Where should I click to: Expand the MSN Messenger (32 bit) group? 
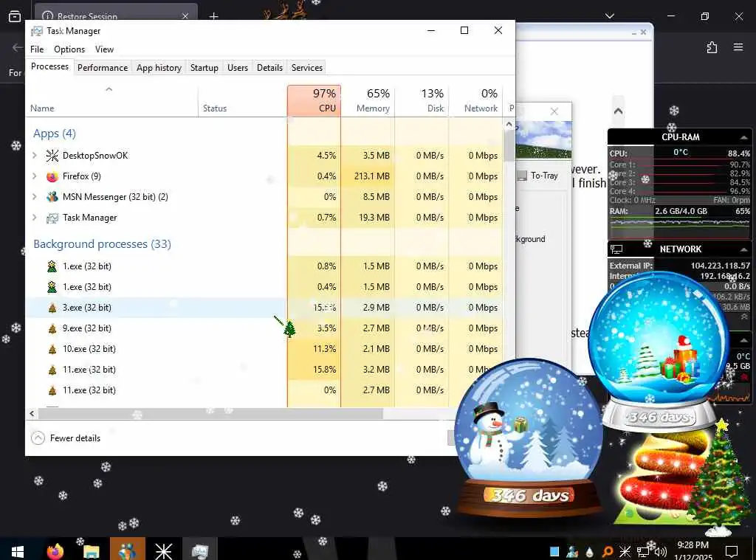34,196
